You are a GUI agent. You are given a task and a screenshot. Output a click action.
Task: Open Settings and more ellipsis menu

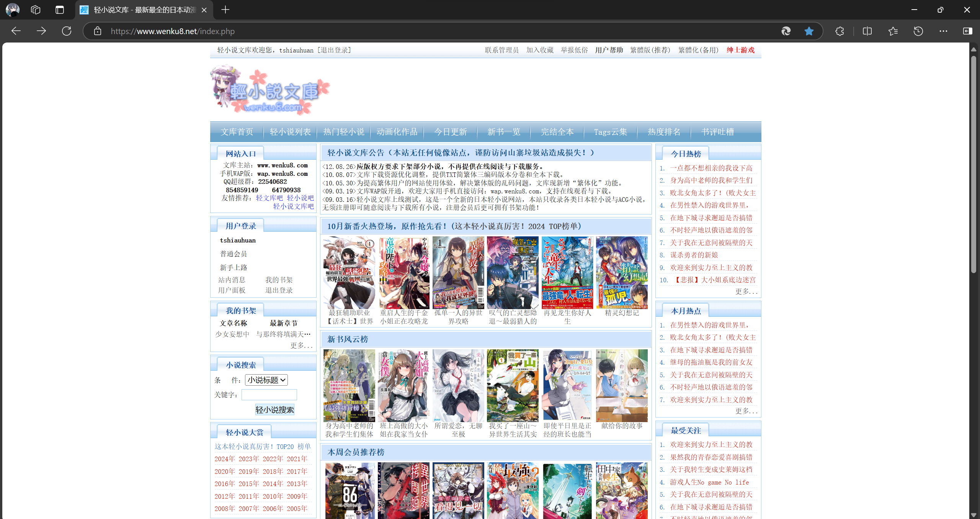pyautogui.click(x=944, y=31)
